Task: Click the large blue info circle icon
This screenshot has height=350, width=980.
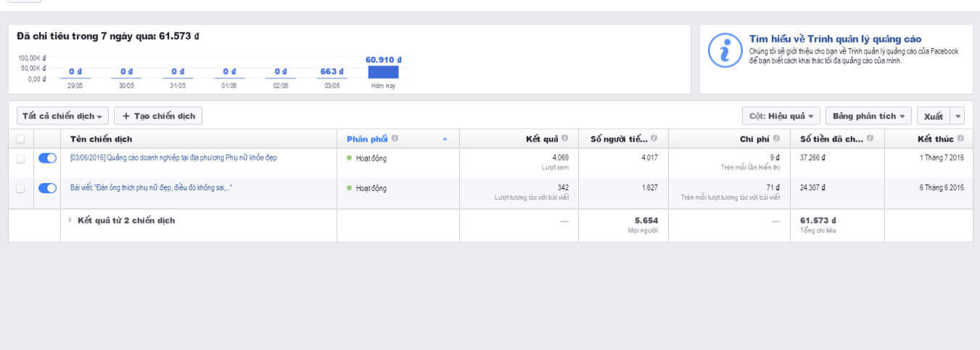Action: tap(724, 50)
